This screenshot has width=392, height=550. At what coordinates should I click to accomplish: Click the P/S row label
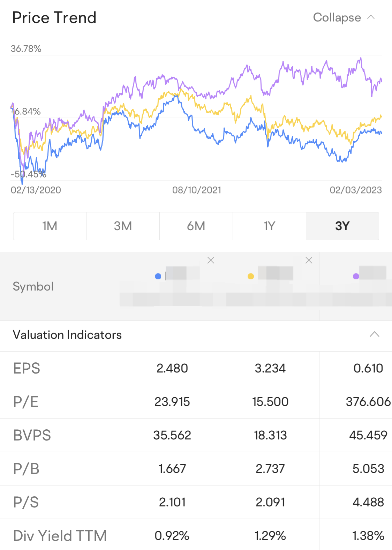click(x=26, y=502)
